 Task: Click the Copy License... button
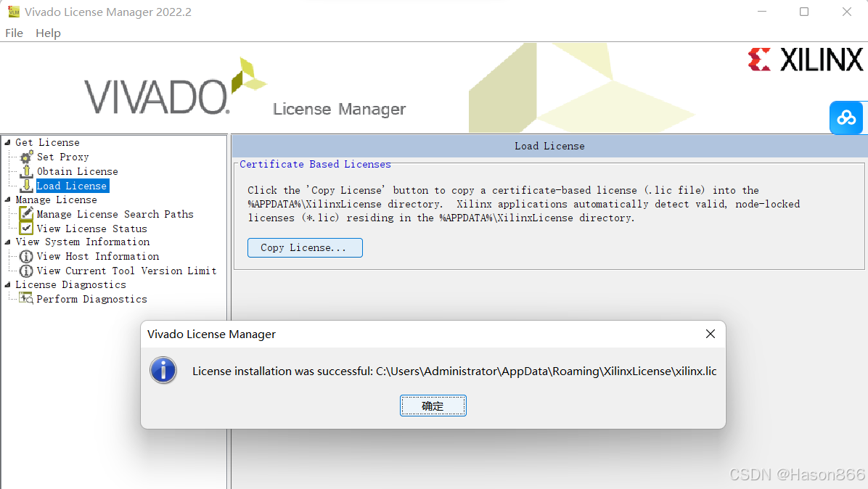(x=305, y=248)
